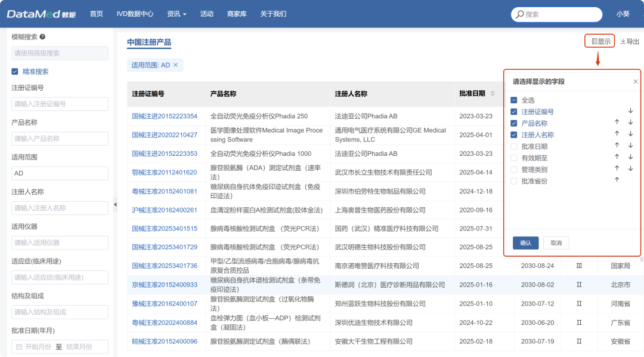The image size is (644, 357).
Task: Click 取消 button
Action: click(556, 242)
